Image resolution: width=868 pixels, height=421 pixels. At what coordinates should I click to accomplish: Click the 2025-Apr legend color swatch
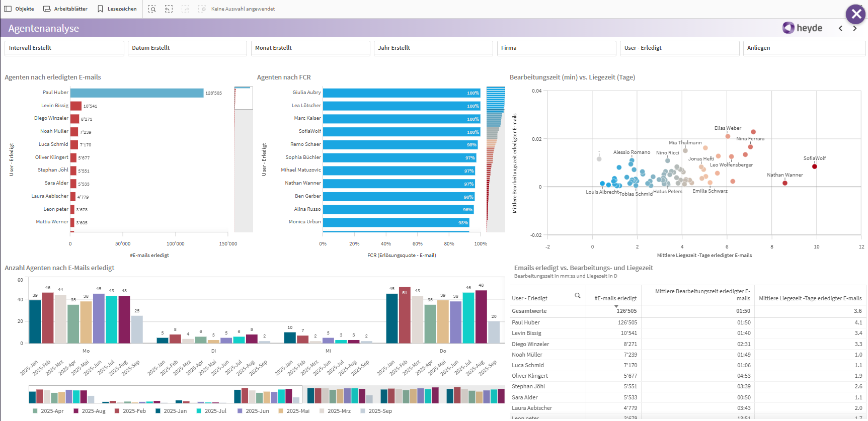click(x=35, y=411)
